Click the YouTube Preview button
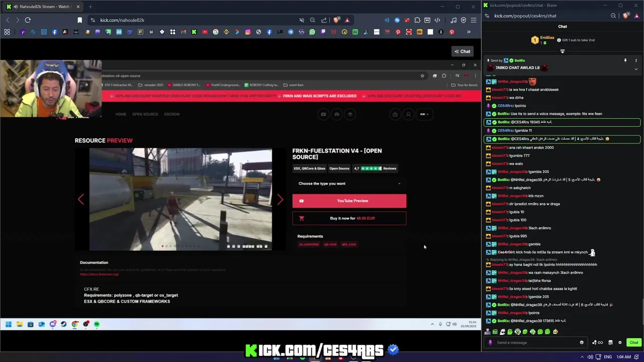 click(x=349, y=201)
